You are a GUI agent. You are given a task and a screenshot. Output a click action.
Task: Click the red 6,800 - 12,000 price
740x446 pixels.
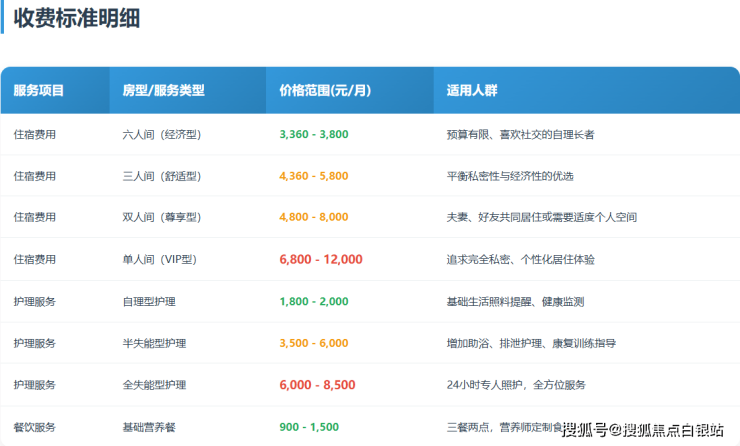coord(321,259)
